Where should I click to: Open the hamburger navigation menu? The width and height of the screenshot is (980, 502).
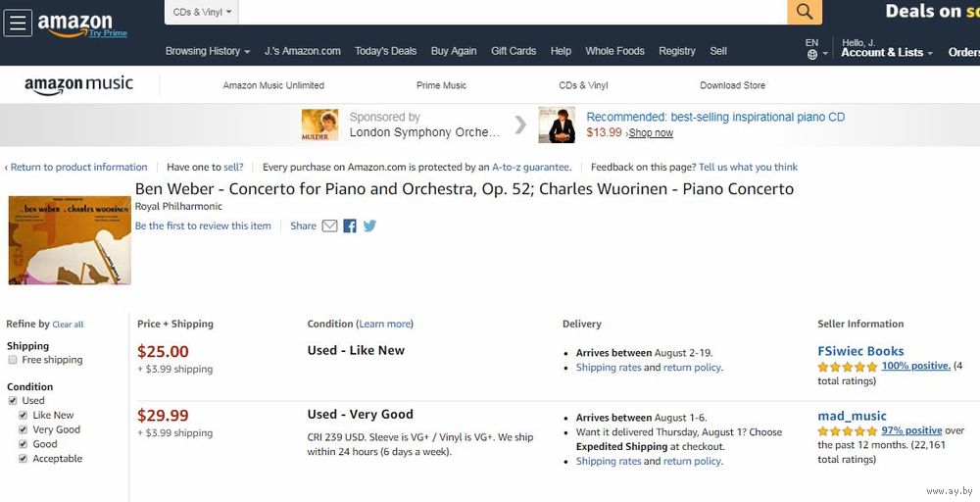click(x=18, y=24)
